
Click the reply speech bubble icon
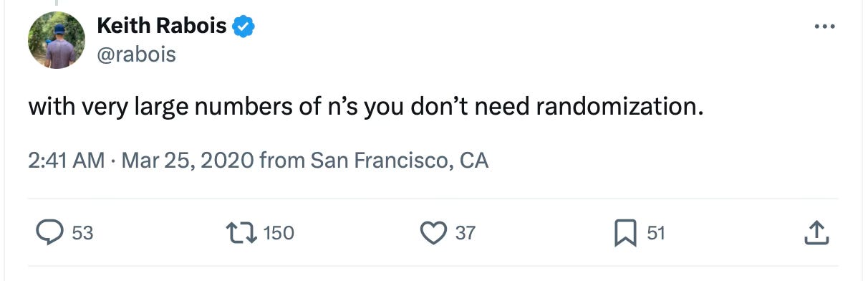click(x=49, y=233)
